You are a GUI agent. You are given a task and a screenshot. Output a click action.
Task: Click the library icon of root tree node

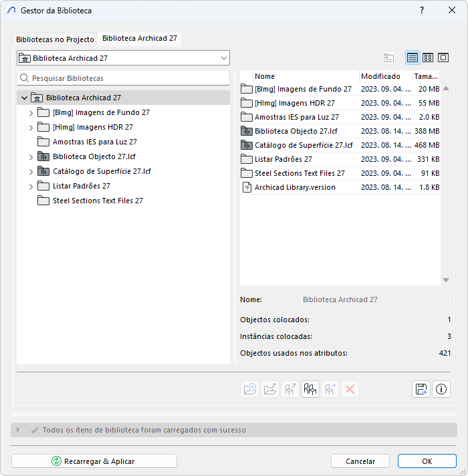(x=37, y=98)
